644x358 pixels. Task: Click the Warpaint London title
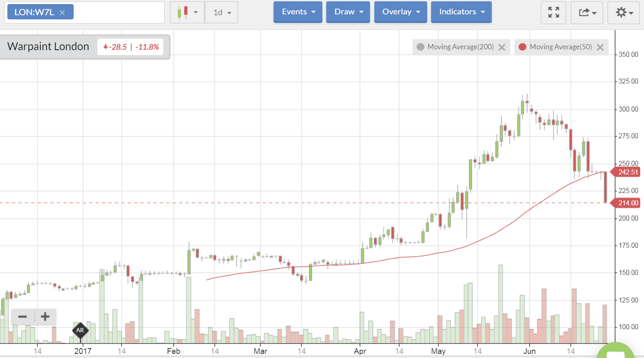point(48,46)
